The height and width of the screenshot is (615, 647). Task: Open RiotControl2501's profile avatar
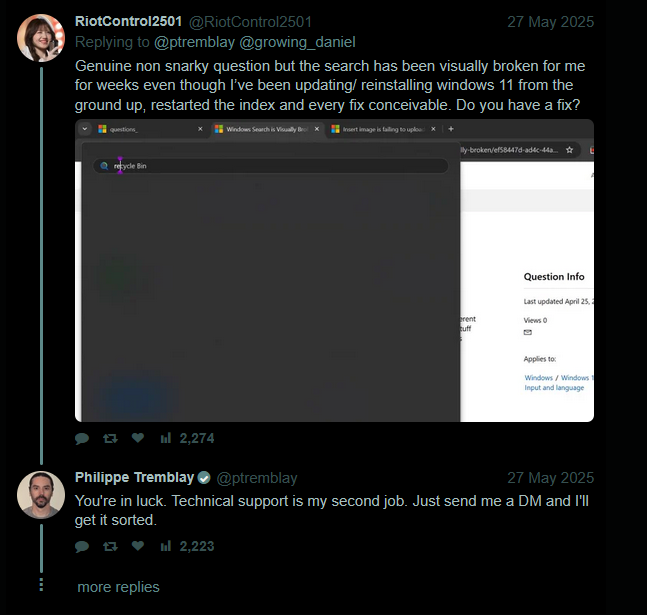tap(41, 38)
